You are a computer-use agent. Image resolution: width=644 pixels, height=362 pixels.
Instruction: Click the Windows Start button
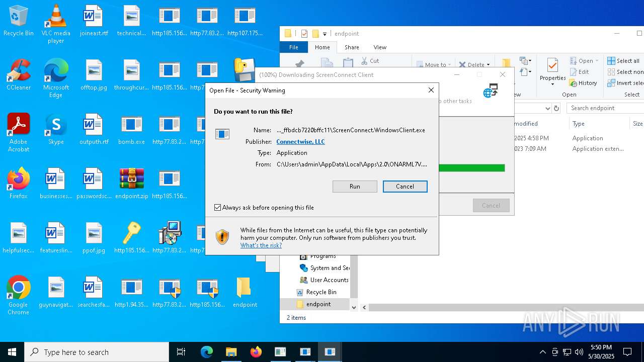click(x=12, y=352)
